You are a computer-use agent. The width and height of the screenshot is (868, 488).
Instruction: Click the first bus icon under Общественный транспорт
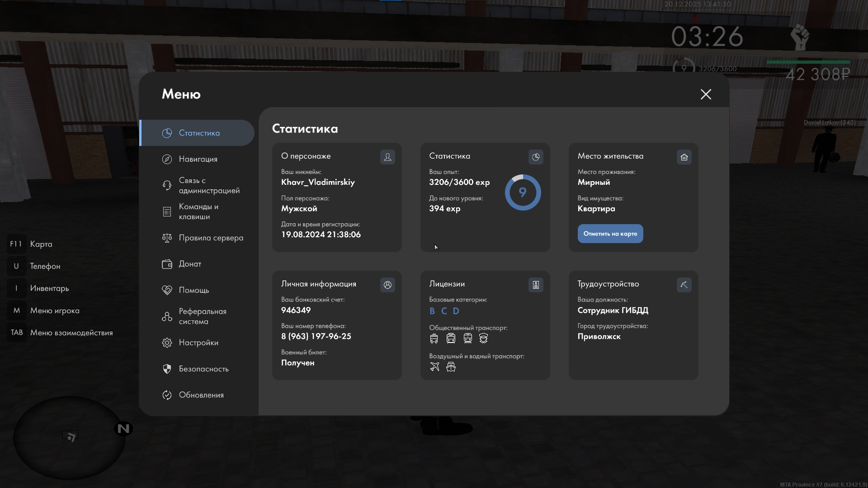pos(434,338)
